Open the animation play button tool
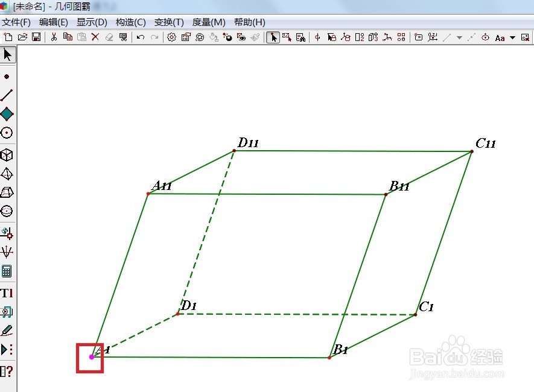This screenshot has width=534, height=392. click(7, 349)
